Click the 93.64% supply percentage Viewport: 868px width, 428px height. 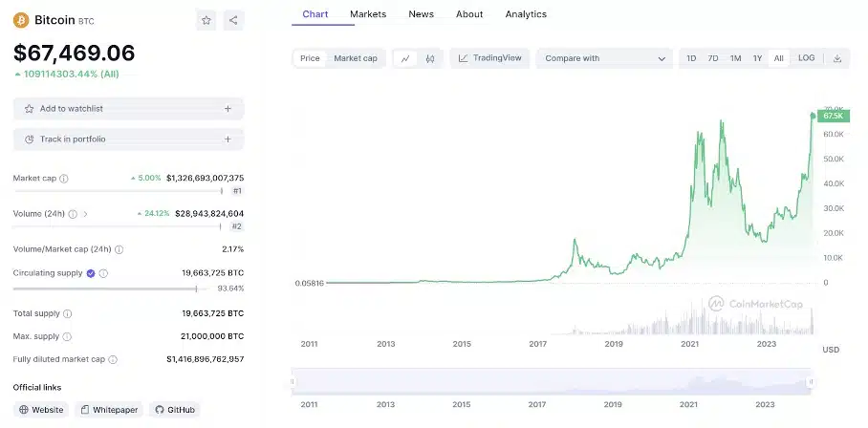pos(230,289)
